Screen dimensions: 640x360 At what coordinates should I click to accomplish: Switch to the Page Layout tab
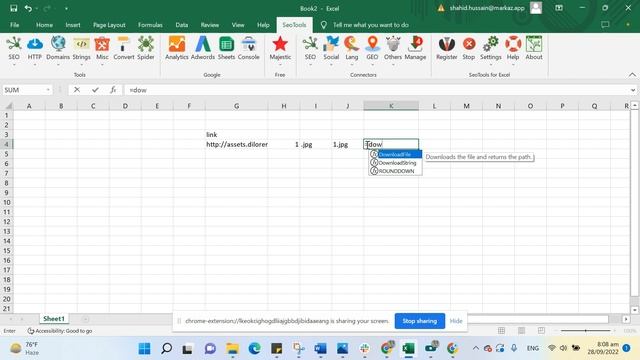[109, 25]
